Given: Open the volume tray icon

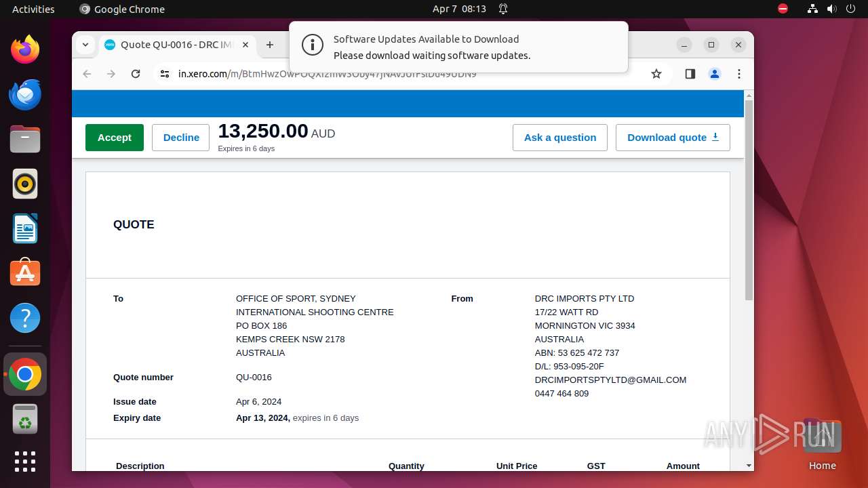Looking at the screenshot, I should tap(831, 9).
